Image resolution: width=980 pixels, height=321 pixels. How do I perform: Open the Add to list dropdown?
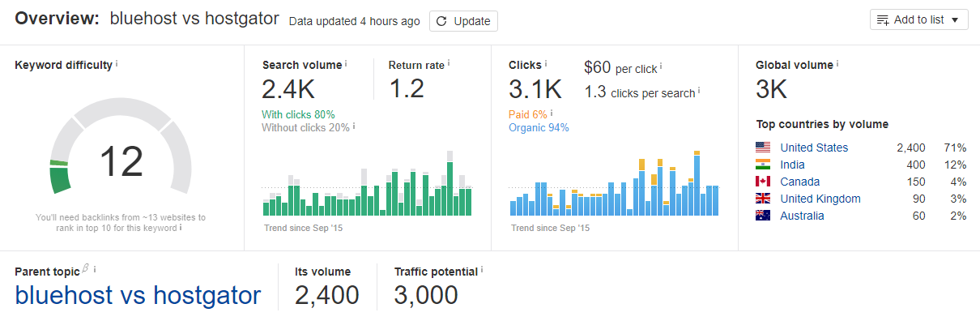[x=919, y=19]
